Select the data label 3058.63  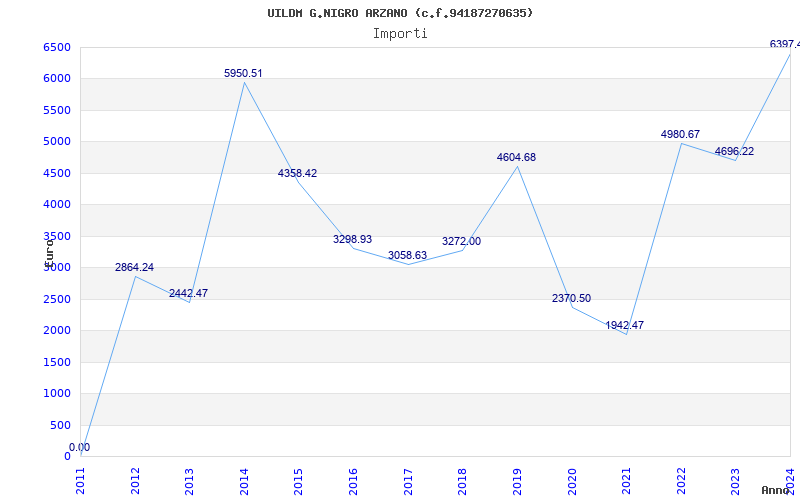[407, 255]
